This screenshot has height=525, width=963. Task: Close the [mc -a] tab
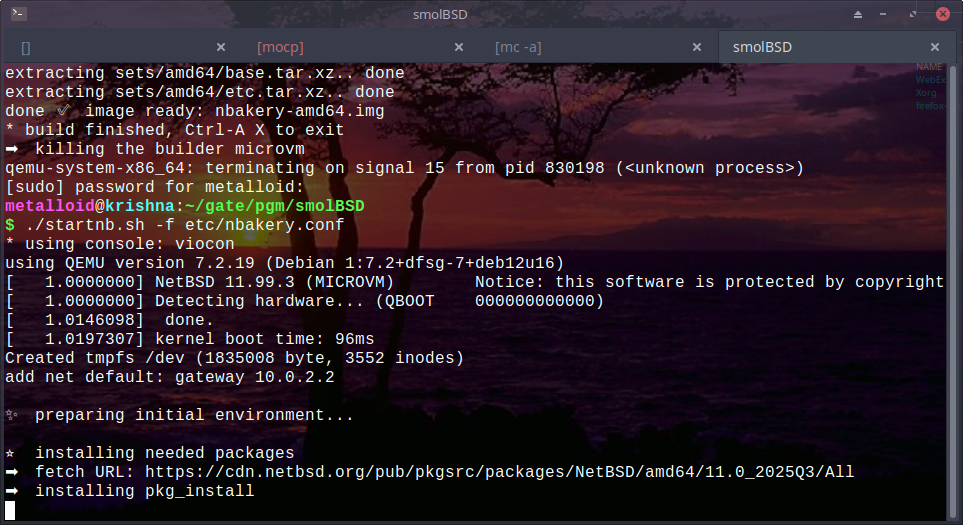[697, 47]
